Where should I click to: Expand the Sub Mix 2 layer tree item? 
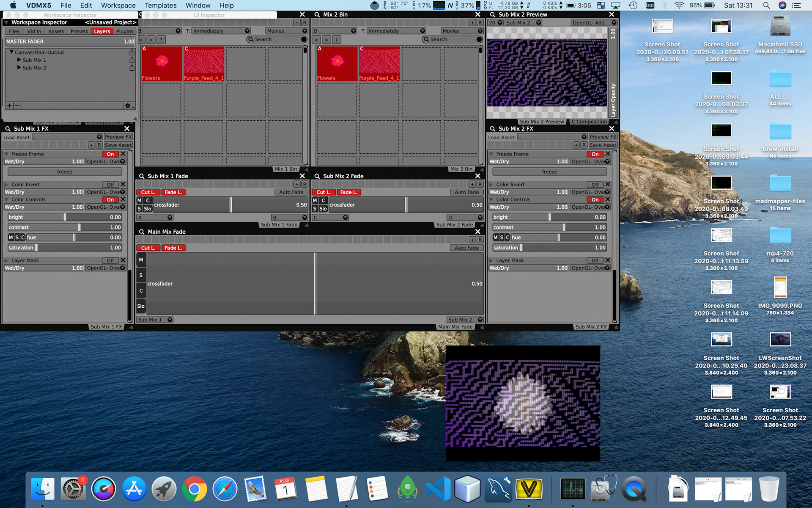pyautogui.click(x=19, y=68)
